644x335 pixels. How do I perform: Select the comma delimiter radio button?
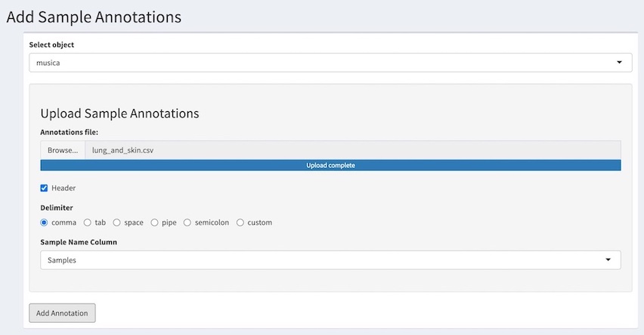click(44, 222)
